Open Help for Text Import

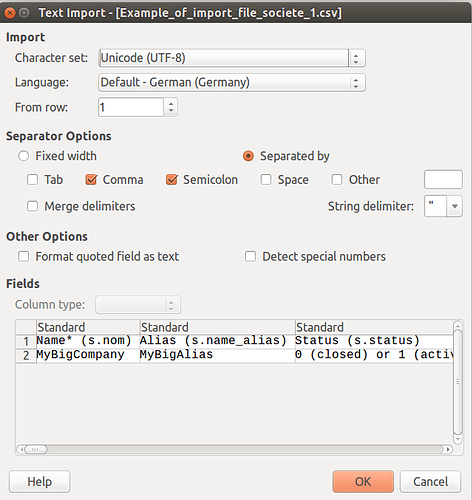click(x=39, y=482)
